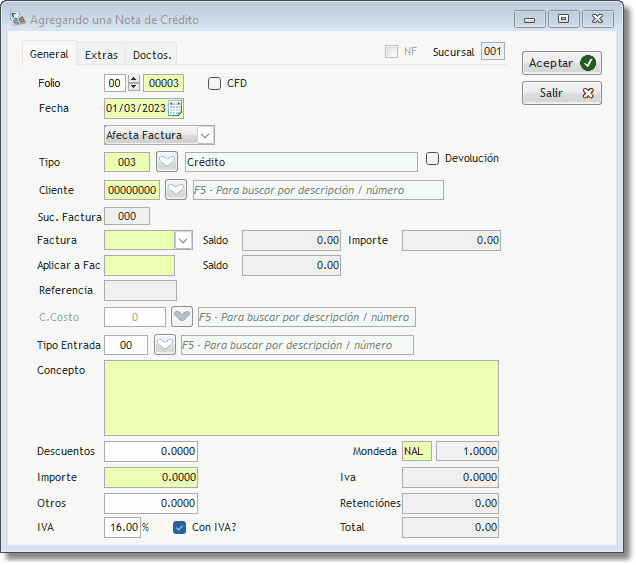Click the Cliente description search field
The width and height of the screenshot is (636, 565).
click(318, 190)
